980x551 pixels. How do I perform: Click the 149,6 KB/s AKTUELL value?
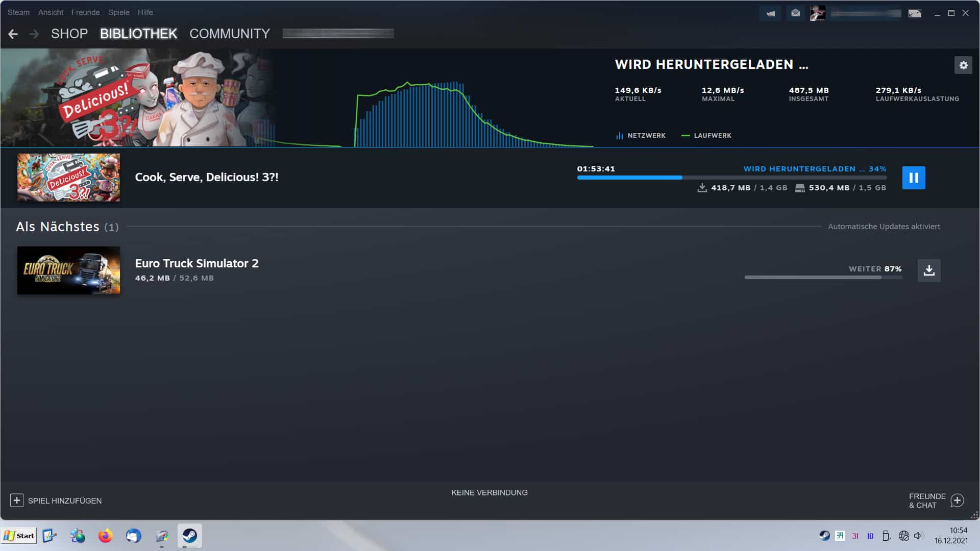[x=638, y=90]
